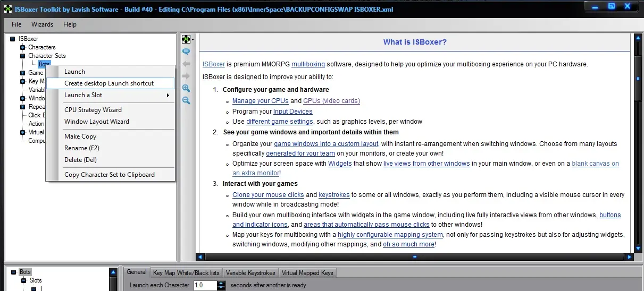Open the oh so much more link
Image resolution: width=644 pixels, height=291 pixels.
tap(408, 244)
